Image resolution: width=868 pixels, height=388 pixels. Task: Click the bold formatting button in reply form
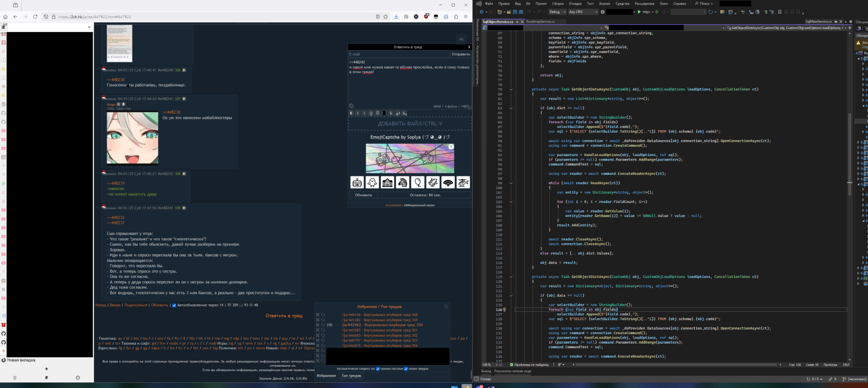[351, 113]
